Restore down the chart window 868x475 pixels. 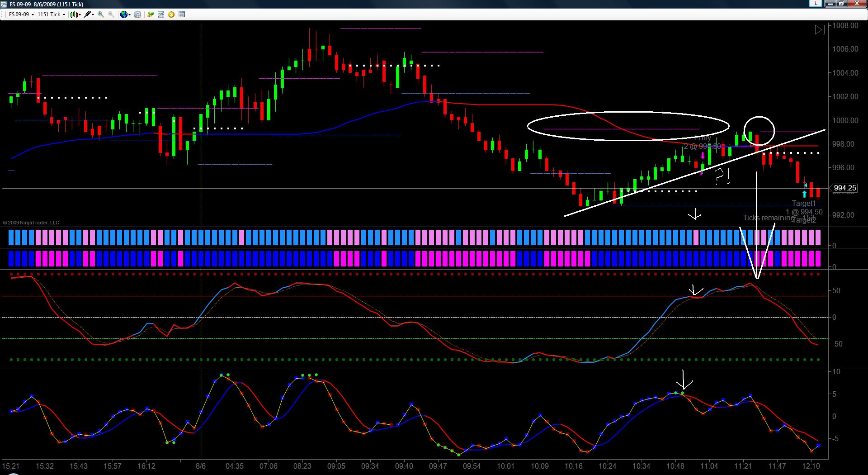841,3
